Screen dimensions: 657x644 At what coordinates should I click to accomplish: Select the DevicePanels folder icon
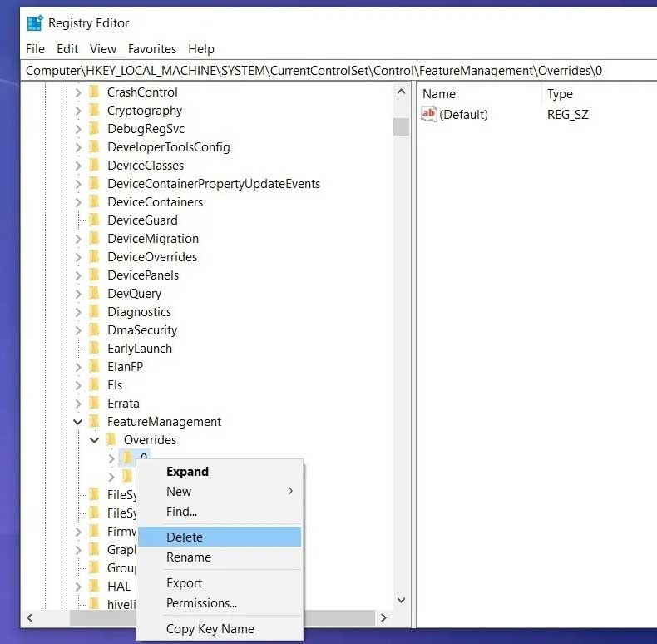tap(95, 275)
